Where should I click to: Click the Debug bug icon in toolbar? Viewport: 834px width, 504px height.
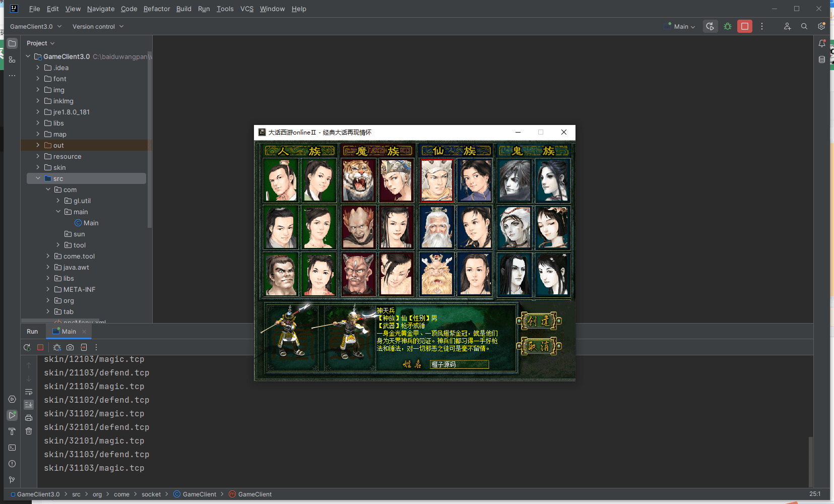[727, 26]
